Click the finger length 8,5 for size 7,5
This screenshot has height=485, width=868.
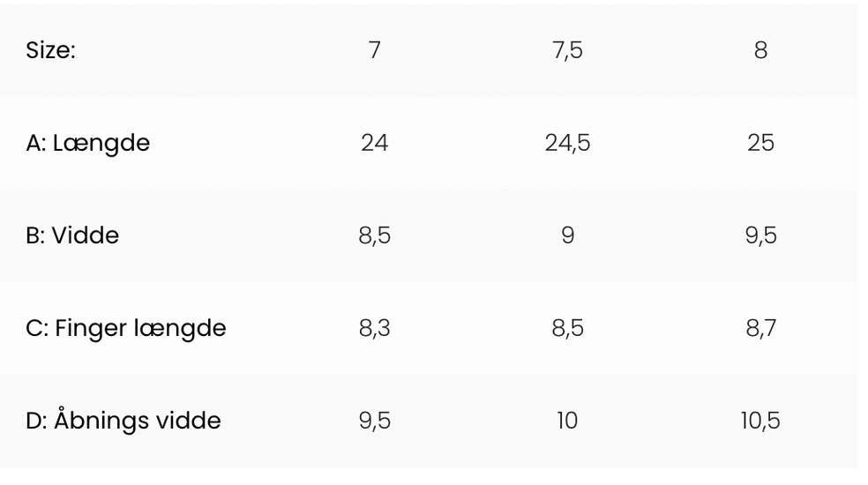pyautogui.click(x=567, y=328)
